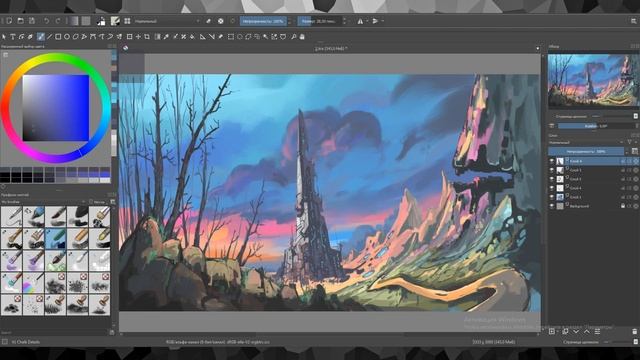Image resolution: width=640 pixels, height=360 pixels.
Task: Save the document with the floppy icon
Action: coord(32,21)
